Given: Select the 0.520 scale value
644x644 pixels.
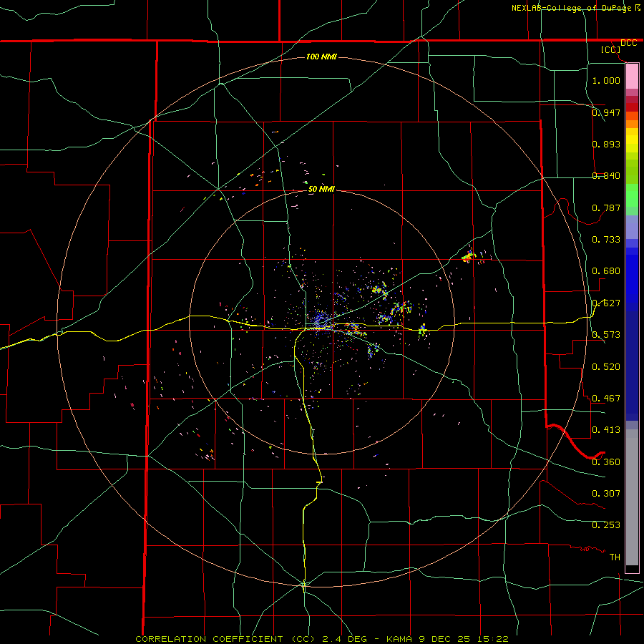Looking at the screenshot, I should pyautogui.click(x=606, y=366).
